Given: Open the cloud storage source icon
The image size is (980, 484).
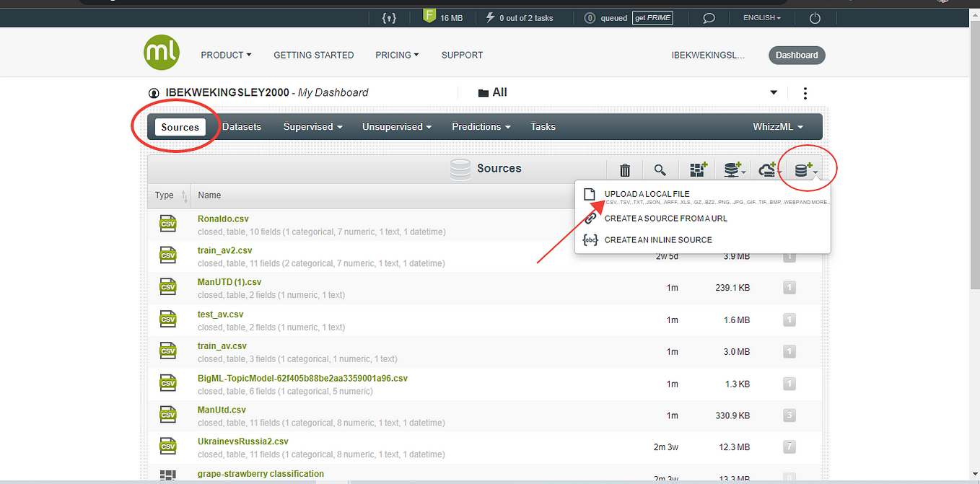Looking at the screenshot, I should [769, 170].
